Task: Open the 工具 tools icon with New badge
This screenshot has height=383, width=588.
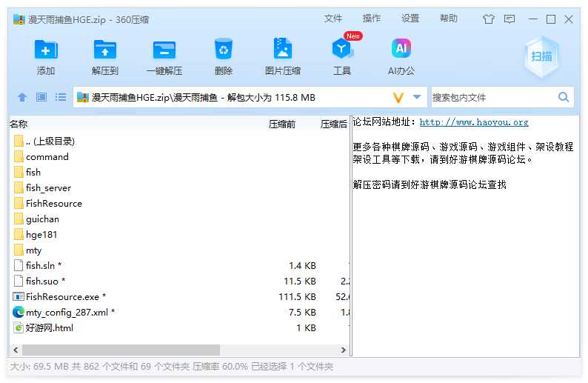Action: [342, 48]
